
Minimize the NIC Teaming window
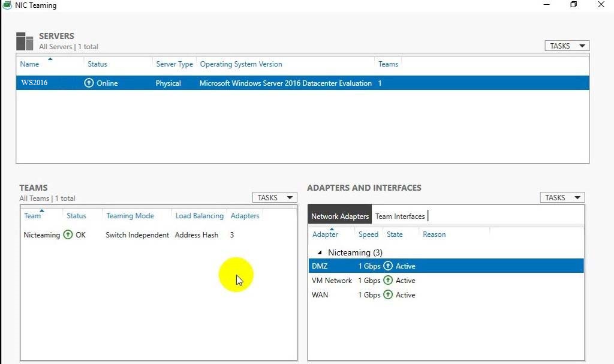coord(547,5)
